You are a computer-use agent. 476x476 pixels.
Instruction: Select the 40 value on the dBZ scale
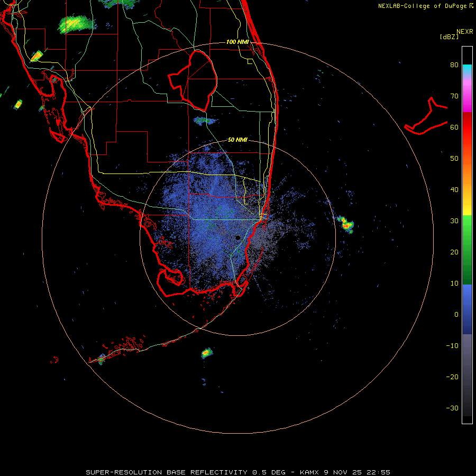tap(454, 190)
